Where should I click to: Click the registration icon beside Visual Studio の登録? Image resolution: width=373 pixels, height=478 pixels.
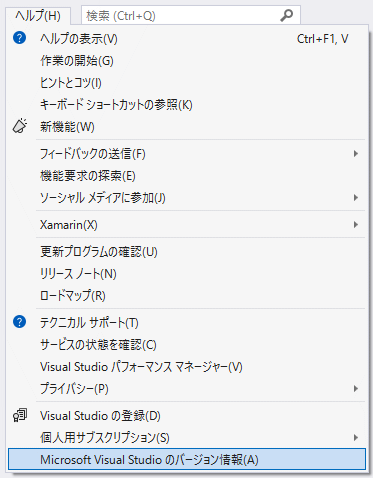(20, 415)
